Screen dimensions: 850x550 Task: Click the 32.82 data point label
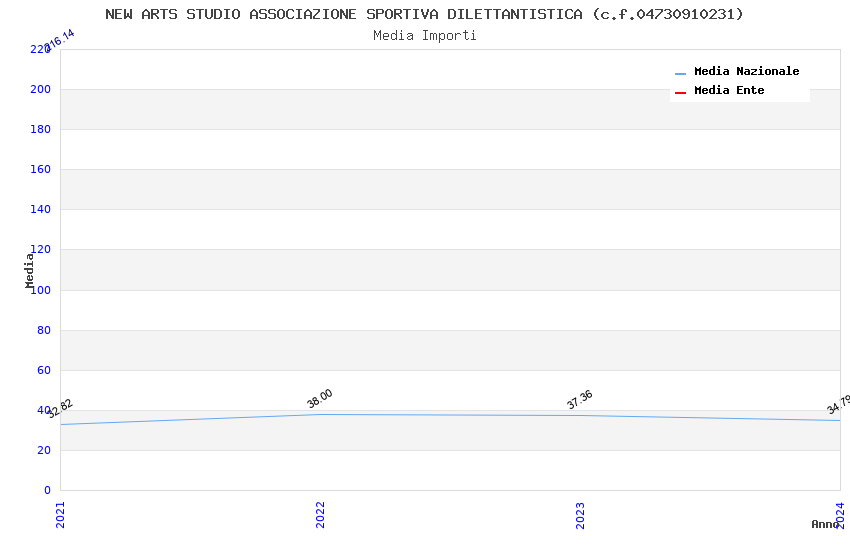60,408
